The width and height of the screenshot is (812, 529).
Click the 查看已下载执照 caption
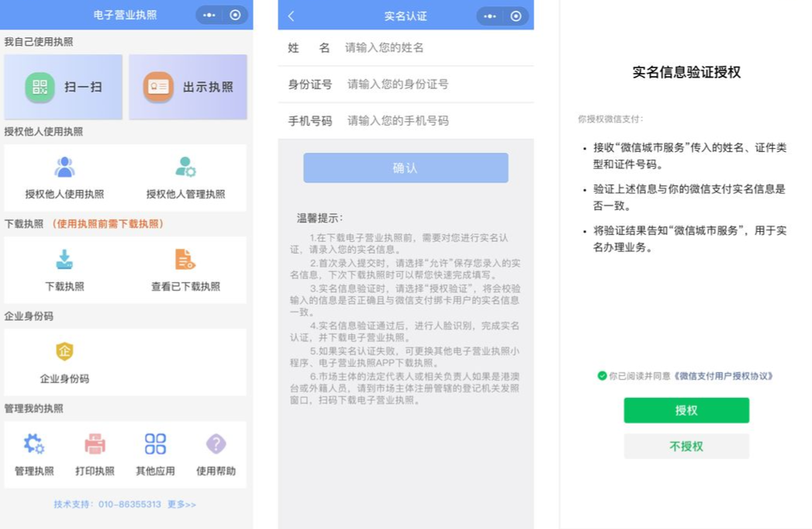[185, 286]
